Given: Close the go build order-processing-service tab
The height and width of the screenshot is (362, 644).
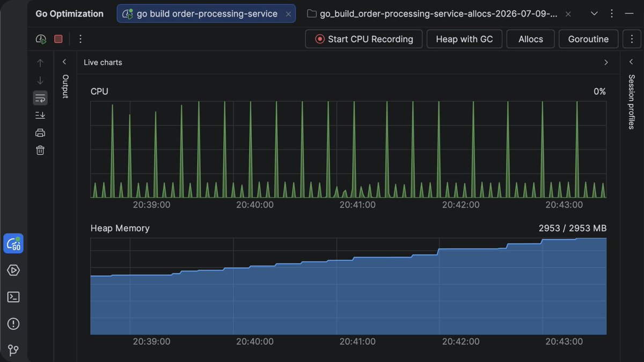Looking at the screenshot, I should [289, 14].
